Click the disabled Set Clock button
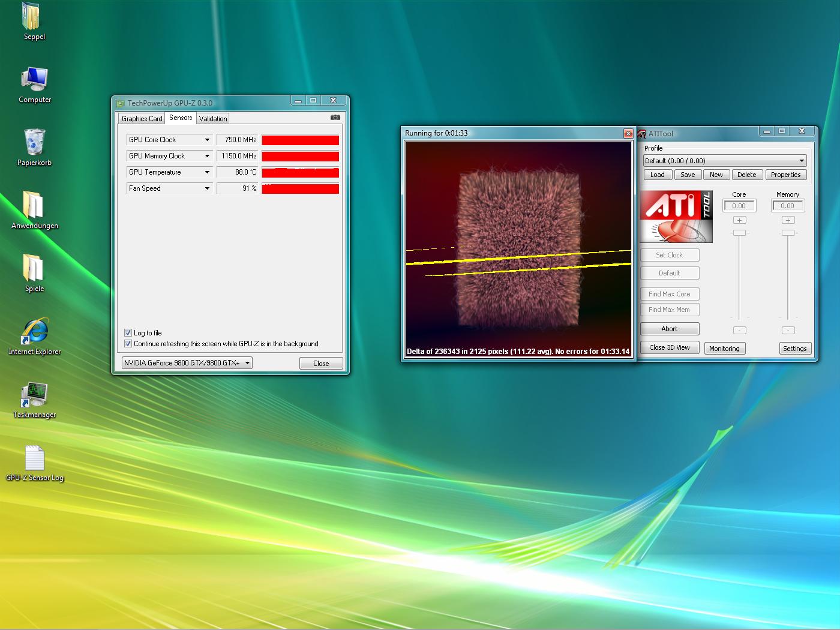 click(x=670, y=255)
